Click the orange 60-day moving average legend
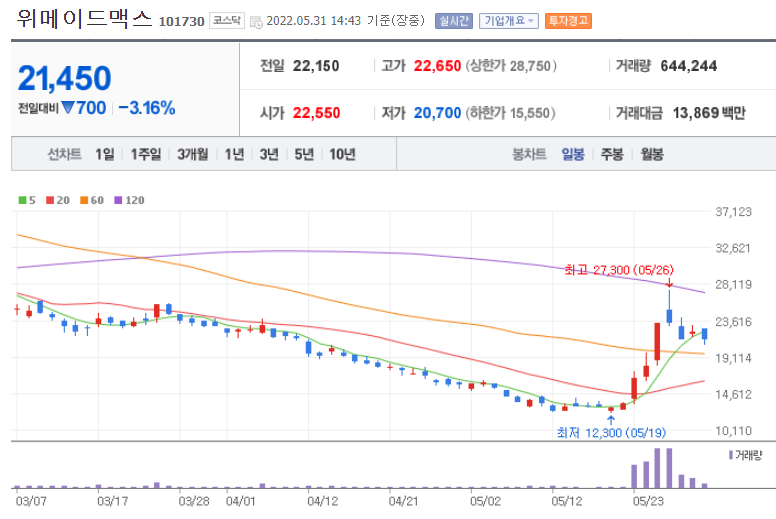Screen dimensions: 776x519 pyautogui.click(x=92, y=200)
